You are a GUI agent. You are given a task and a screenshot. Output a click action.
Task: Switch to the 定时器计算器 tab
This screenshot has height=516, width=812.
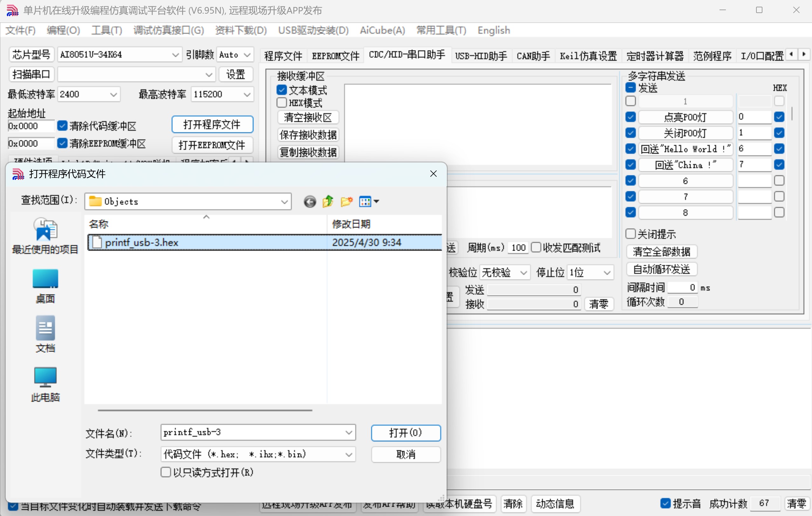tap(655, 56)
